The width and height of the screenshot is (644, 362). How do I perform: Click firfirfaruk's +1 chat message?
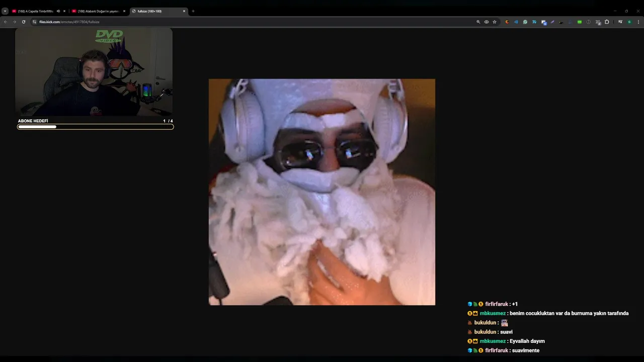pyautogui.click(x=493, y=304)
